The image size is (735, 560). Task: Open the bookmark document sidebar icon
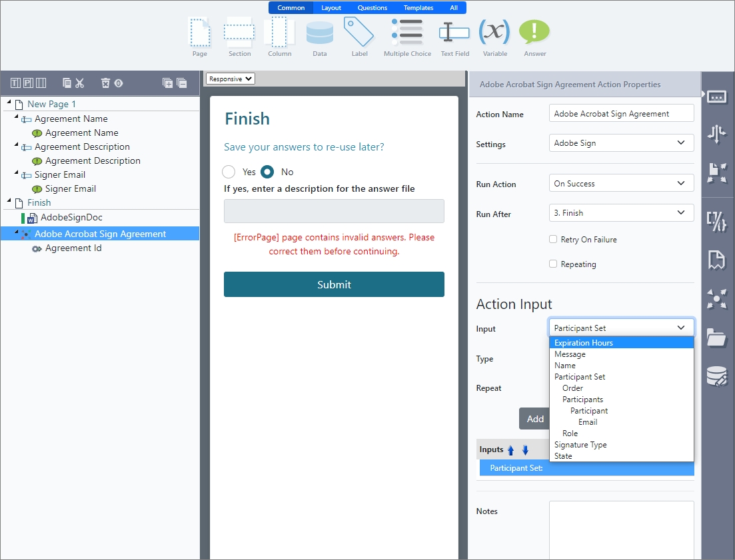coord(717,260)
